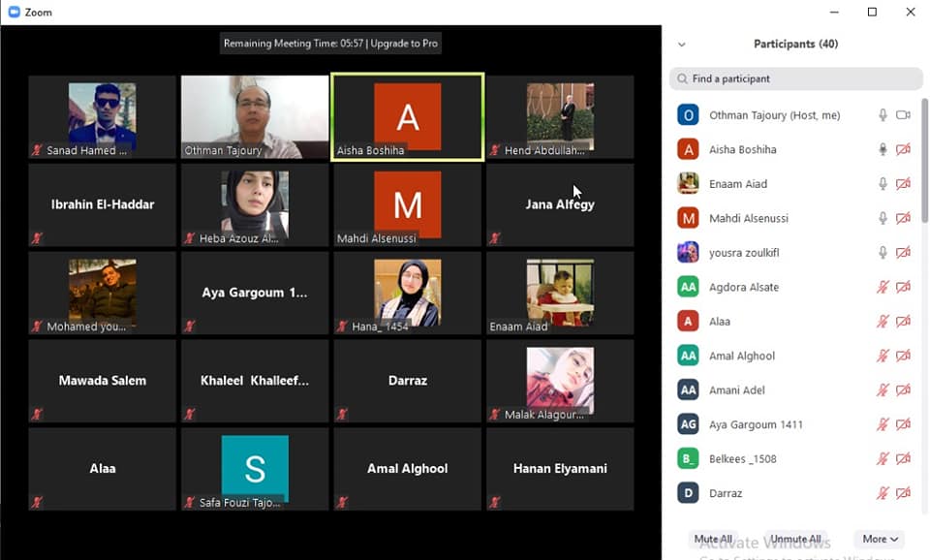Click the search magnifier icon in participants
Viewport: 930px width, 560px height.
click(682, 78)
